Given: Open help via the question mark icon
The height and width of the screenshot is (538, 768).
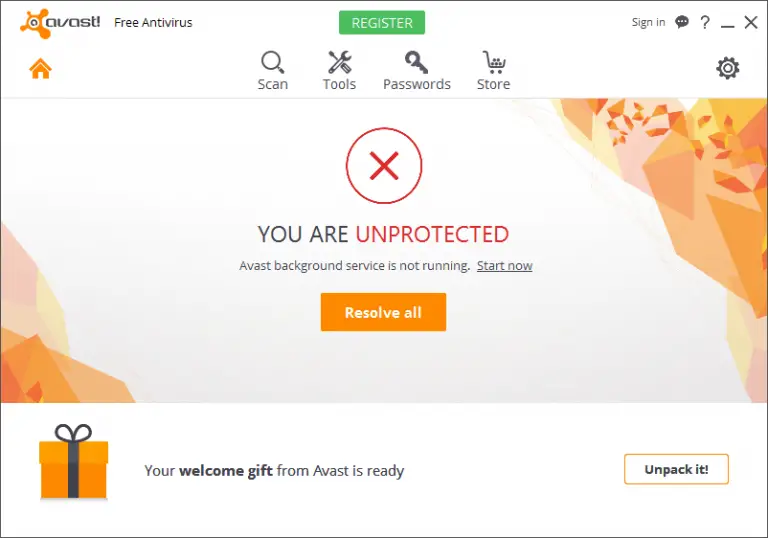Looking at the screenshot, I should pyautogui.click(x=705, y=22).
